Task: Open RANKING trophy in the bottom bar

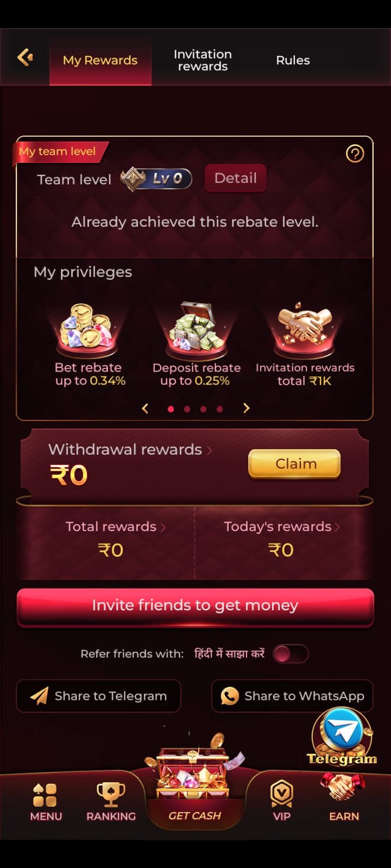Action: (111, 802)
